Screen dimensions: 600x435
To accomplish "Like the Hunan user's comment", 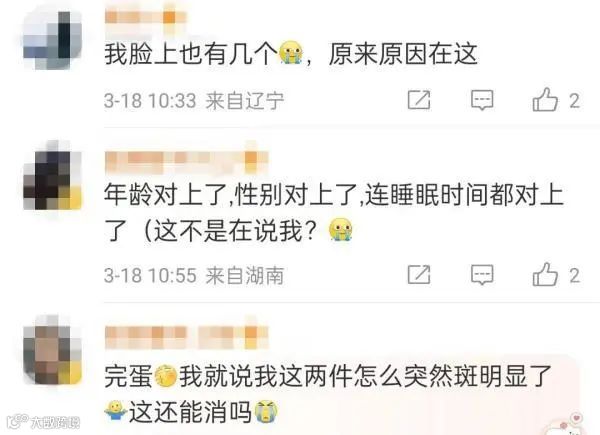I will (545, 274).
